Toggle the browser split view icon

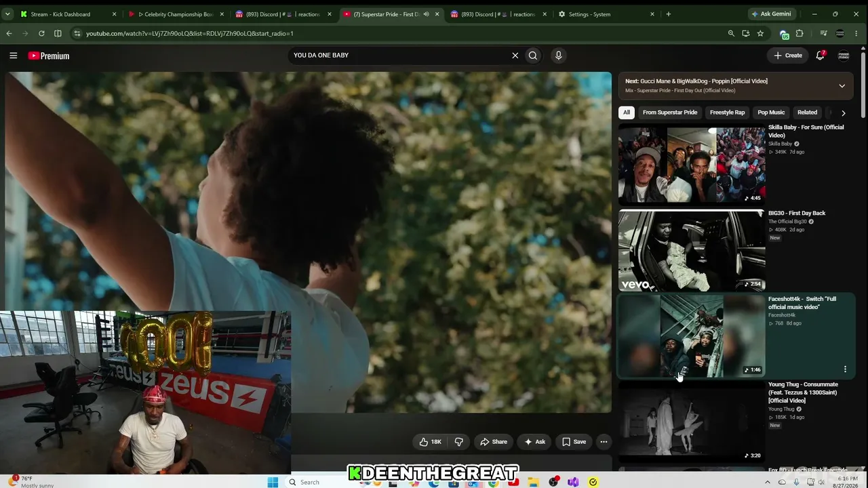(x=58, y=33)
